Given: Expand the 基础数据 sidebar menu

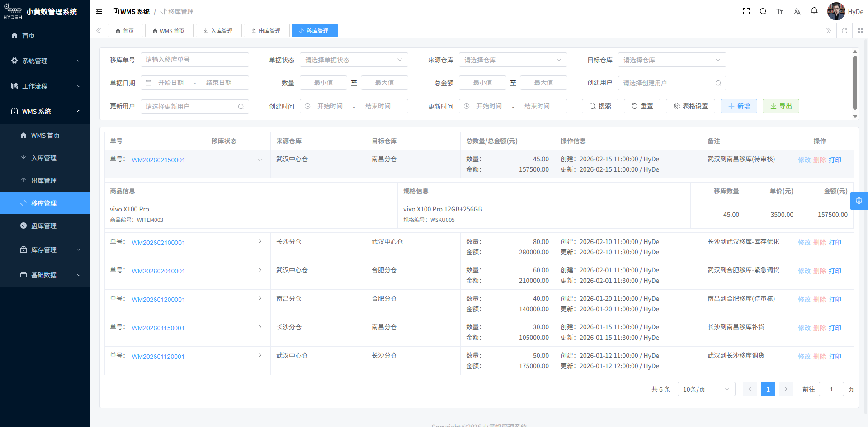Looking at the screenshot, I should click(x=45, y=275).
